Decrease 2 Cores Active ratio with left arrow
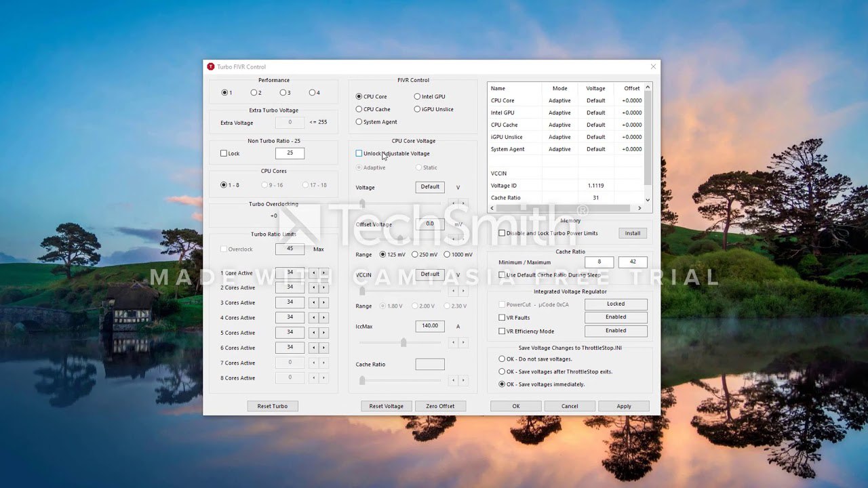This screenshot has height=488, width=868. 313,288
